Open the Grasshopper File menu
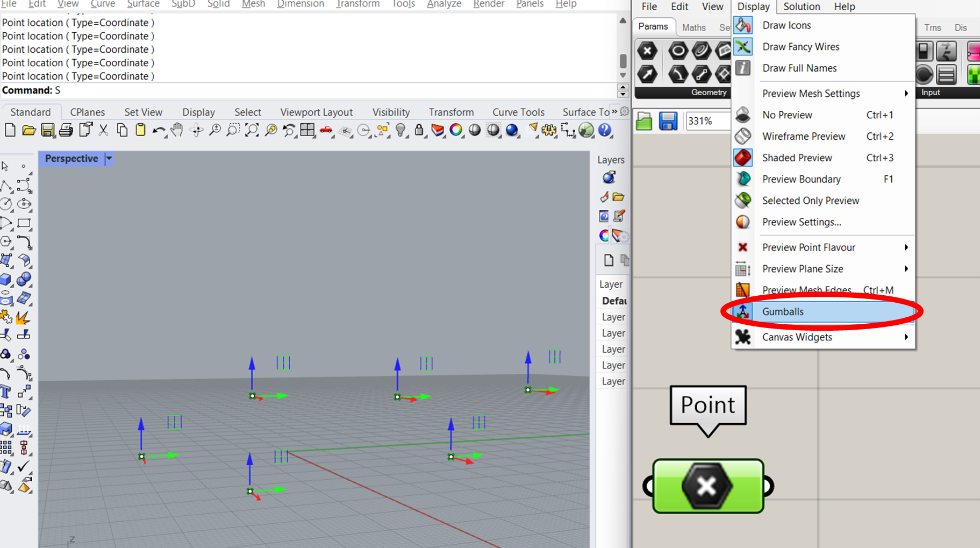This screenshot has width=980, height=548. [x=649, y=6]
